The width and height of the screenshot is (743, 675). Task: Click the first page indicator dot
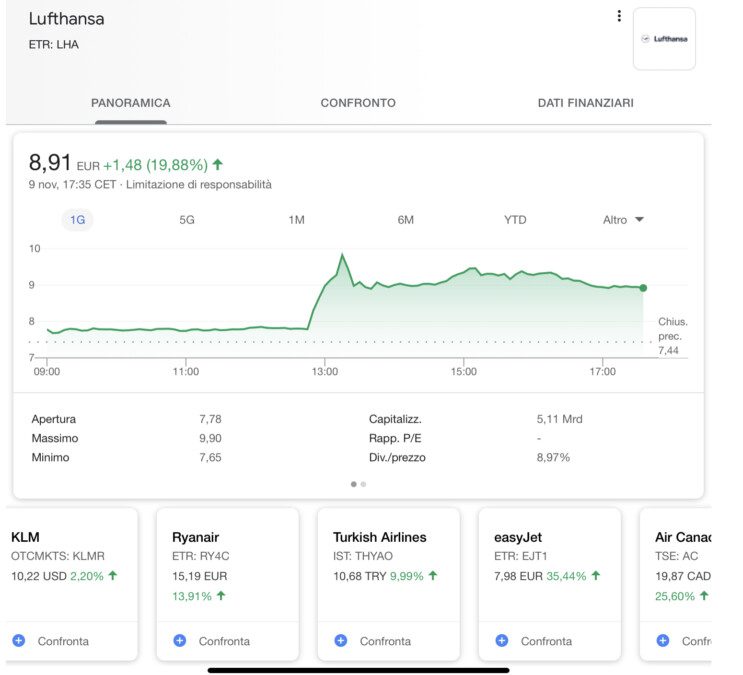pyautogui.click(x=353, y=484)
